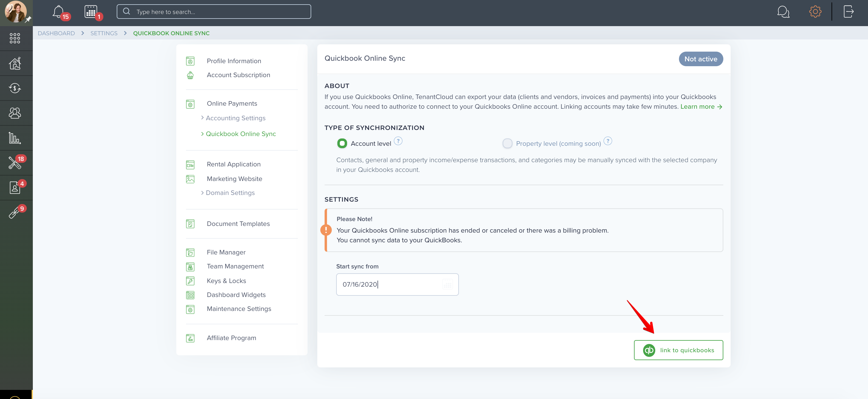
Task: Click the link to quickbooks button
Action: 678,350
